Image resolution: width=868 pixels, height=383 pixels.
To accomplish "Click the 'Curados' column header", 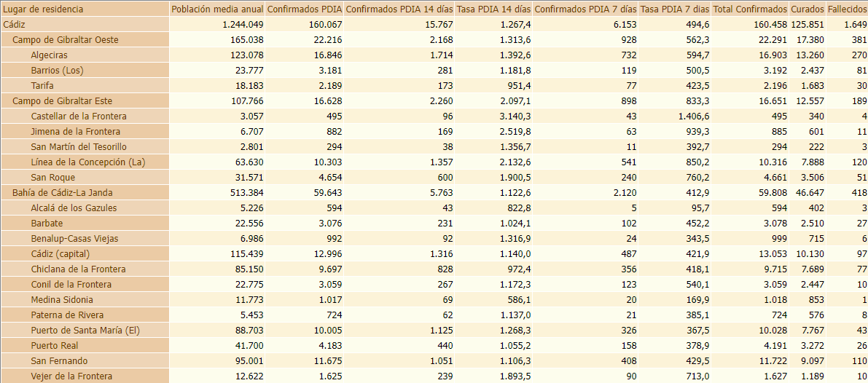I will pyautogui.click(x=808, y=9).
